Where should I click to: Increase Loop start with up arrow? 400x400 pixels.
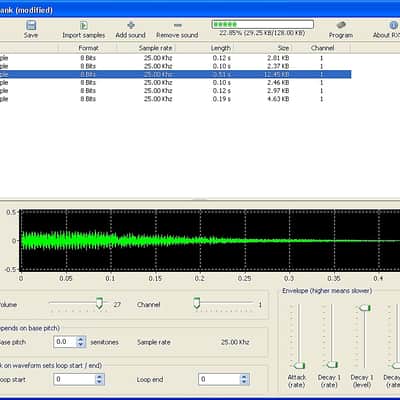pos(100,376)
